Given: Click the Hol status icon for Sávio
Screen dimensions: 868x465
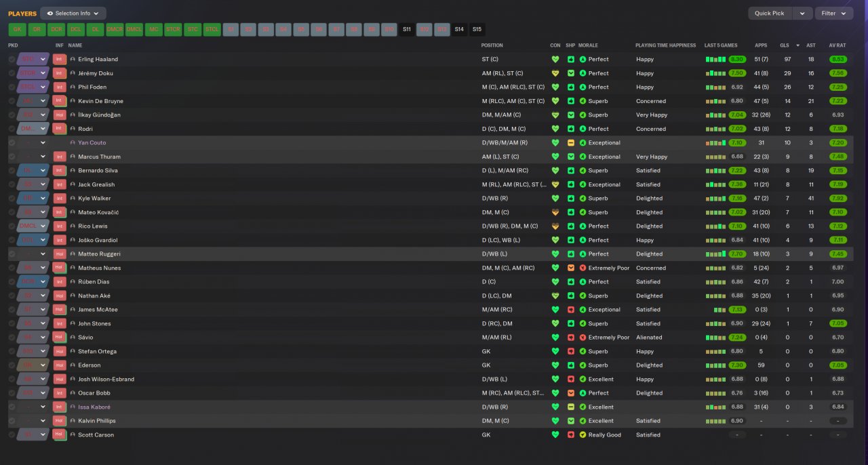Looking at the screenshot, I should pyautogui.click(x=60, y=337).
